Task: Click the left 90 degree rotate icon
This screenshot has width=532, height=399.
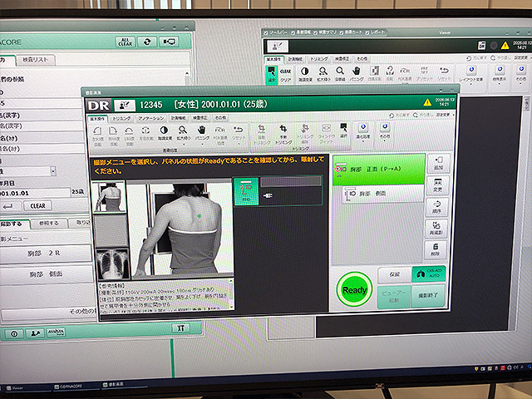Action: [x=98, y=135]
